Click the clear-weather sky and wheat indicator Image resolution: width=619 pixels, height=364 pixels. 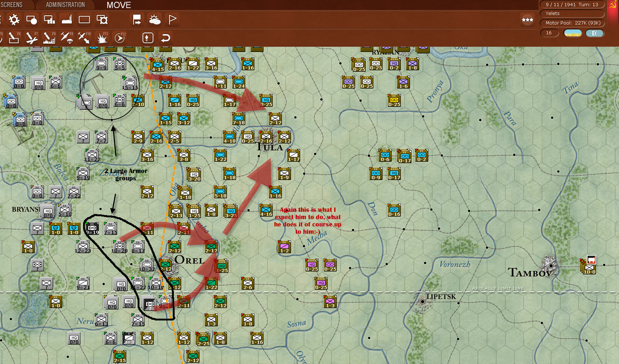573,33
